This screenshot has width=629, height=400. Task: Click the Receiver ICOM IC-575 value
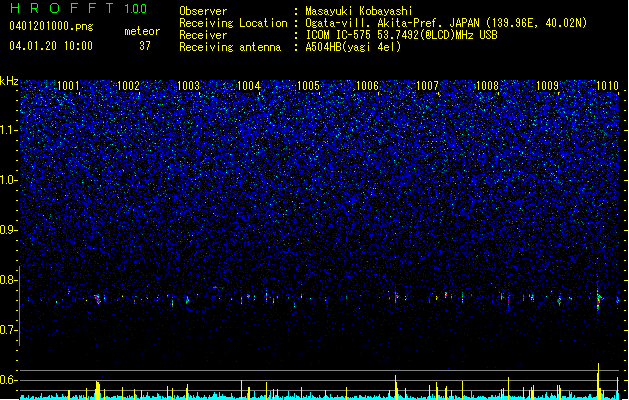click(401, 35)
